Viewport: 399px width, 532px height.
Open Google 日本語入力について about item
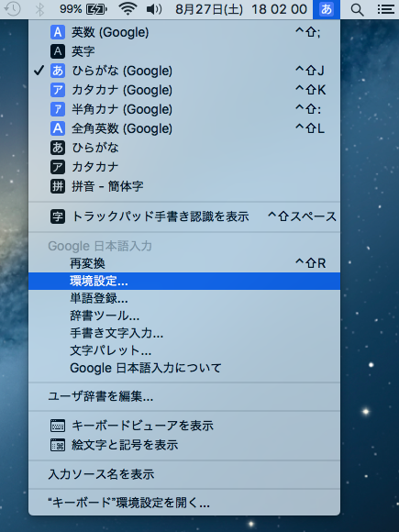point(184,368)
